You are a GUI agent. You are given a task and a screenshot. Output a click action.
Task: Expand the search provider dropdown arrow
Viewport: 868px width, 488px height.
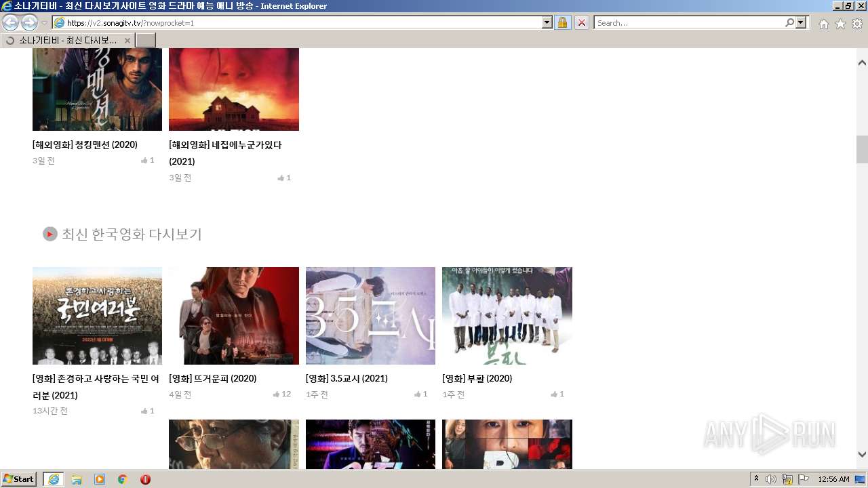pyautogui.click(x=802, y=22)
